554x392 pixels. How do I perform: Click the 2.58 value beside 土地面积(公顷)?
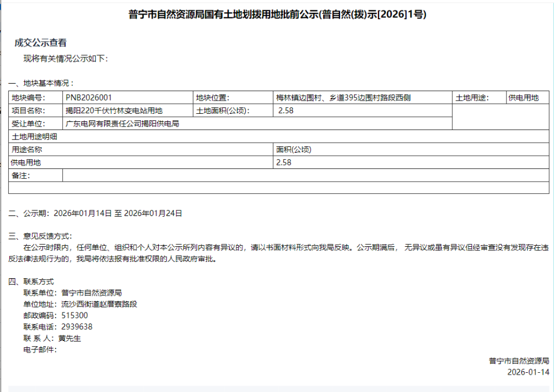pyautogui.click(x=285, y=110)
